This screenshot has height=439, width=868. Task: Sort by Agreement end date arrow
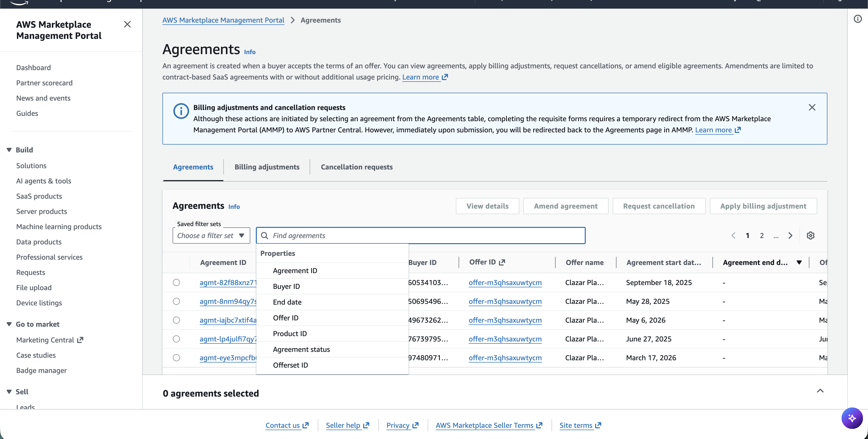799,263
